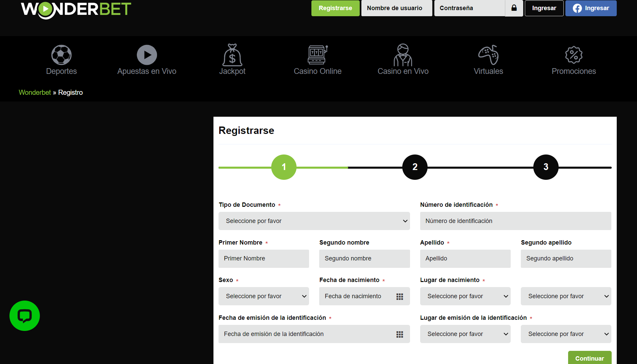Click the black Ingresar button
Image resolution: width=637 pixels, height=364 pixels.
[x=544, y=8]
